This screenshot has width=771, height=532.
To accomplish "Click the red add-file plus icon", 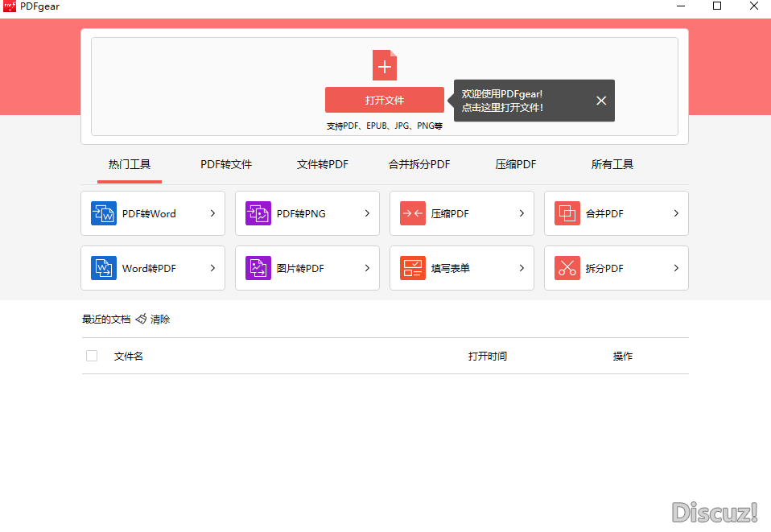I will click(385, 65).
